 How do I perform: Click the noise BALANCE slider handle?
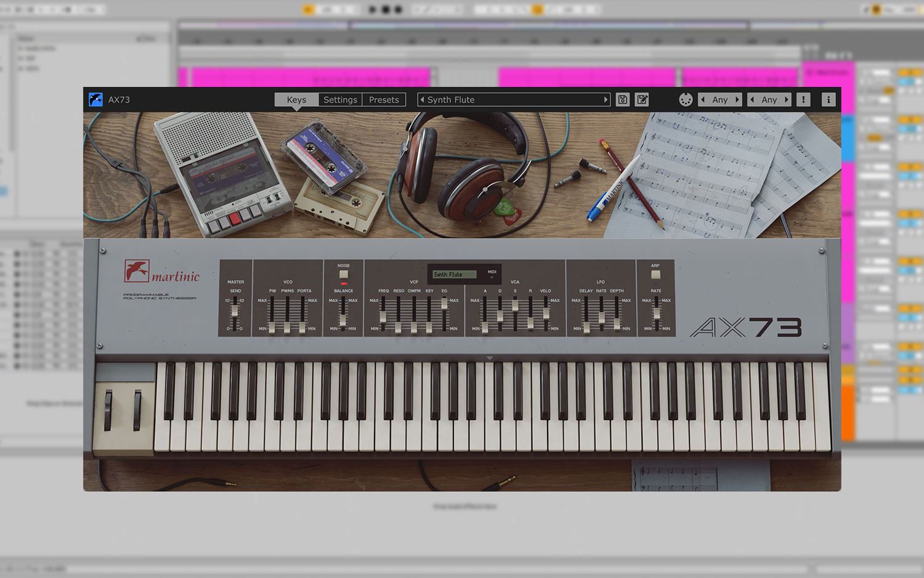[342, 320]
